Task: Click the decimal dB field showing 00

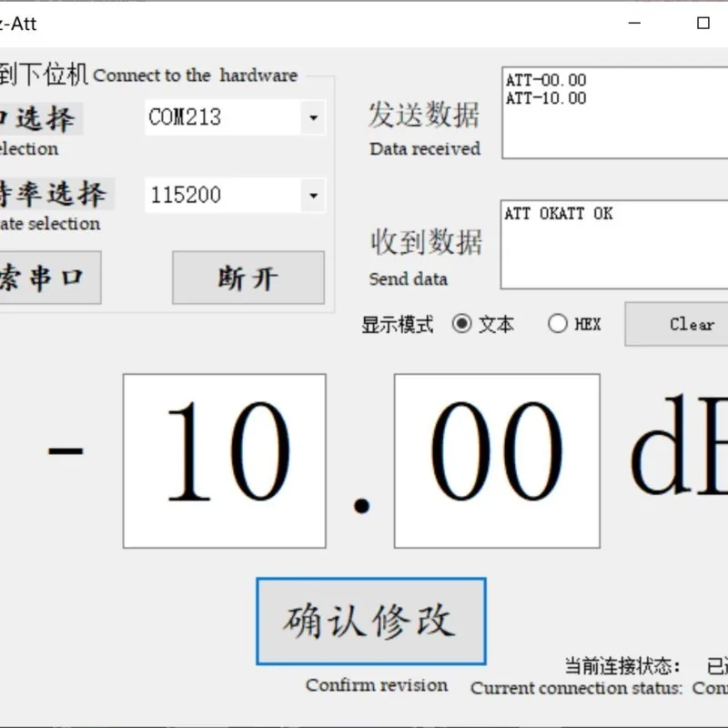Action: click(x=497, y=461)
